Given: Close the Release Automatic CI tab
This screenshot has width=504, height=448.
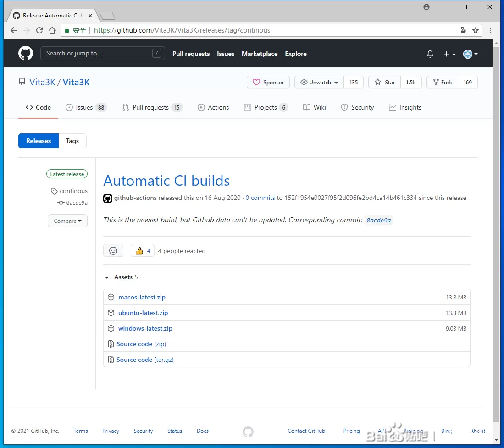Looking at the screenshot, I should [x=90, y=16].
